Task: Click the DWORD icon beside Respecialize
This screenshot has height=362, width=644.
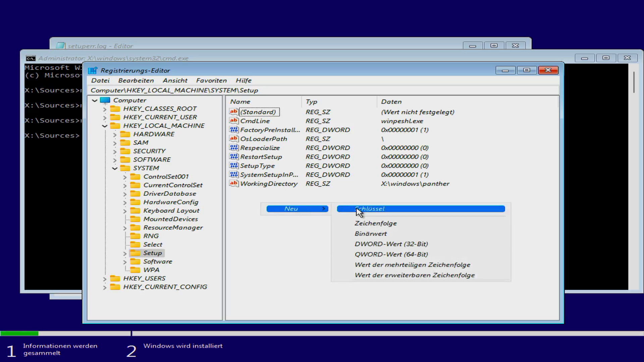Action: tap(234, 147)
